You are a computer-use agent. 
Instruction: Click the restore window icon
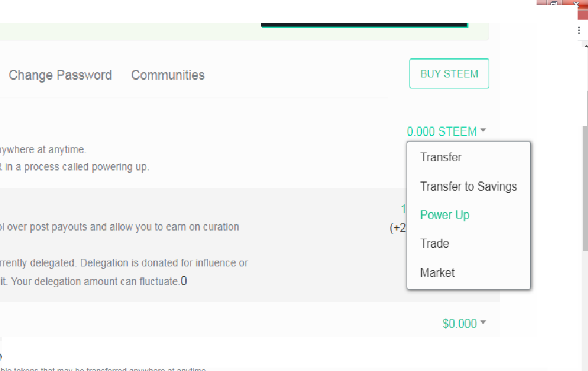553,4
